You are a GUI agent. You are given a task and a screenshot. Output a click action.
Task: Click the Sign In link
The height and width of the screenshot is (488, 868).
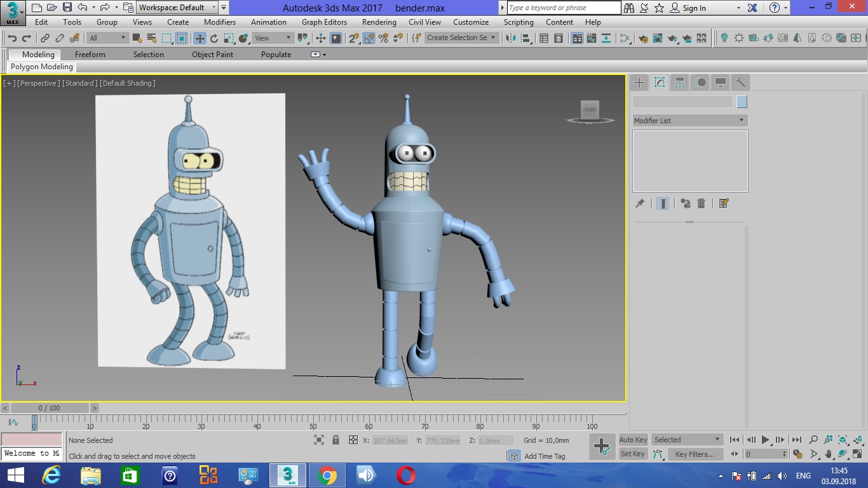coord(695,8)
